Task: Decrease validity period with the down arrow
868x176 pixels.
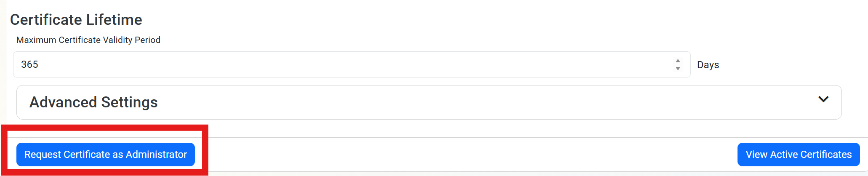Action: (x=678, y=68)
